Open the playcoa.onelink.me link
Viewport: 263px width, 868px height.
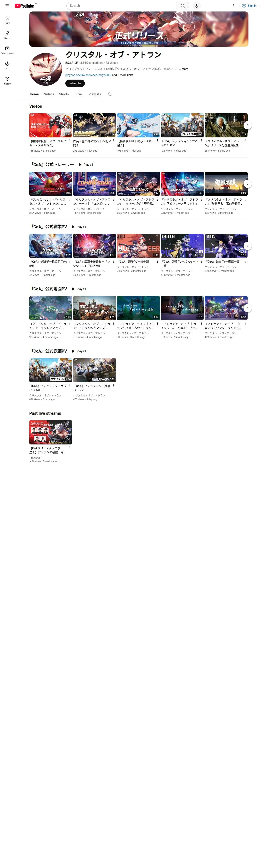point(88,75)
